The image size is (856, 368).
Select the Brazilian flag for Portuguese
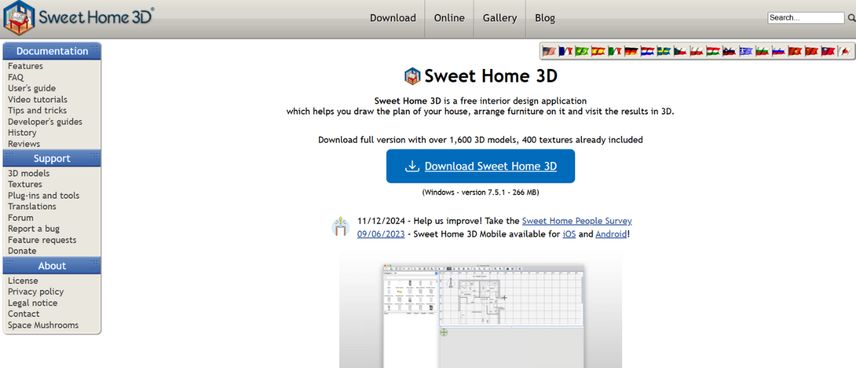click(x=582, y=51)
